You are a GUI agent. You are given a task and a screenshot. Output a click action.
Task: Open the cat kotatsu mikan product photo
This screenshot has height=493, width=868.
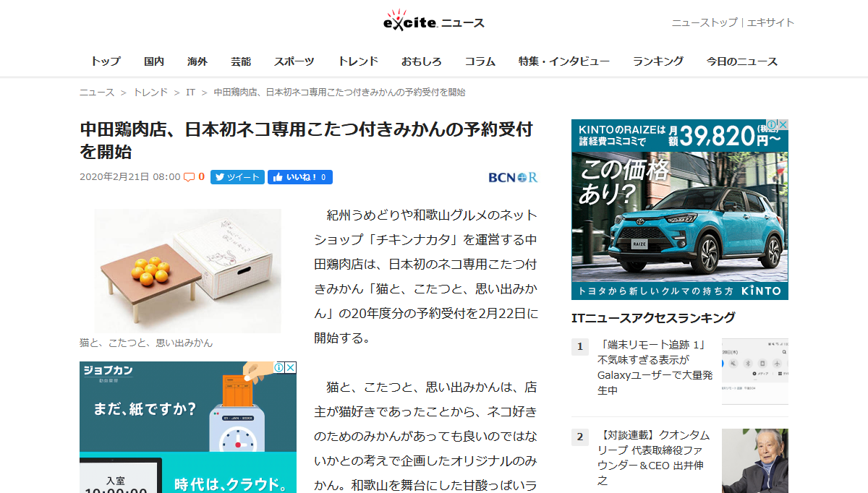click(187, 270)
